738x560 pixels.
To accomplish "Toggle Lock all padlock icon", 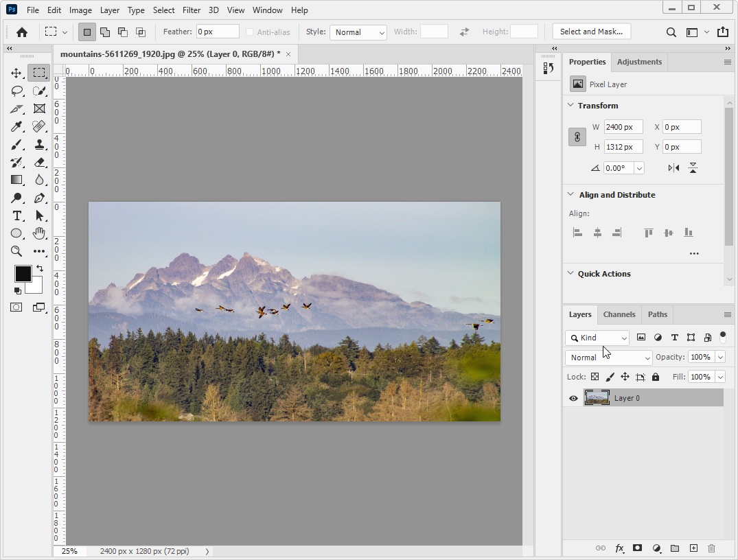I will coord(655,377).
